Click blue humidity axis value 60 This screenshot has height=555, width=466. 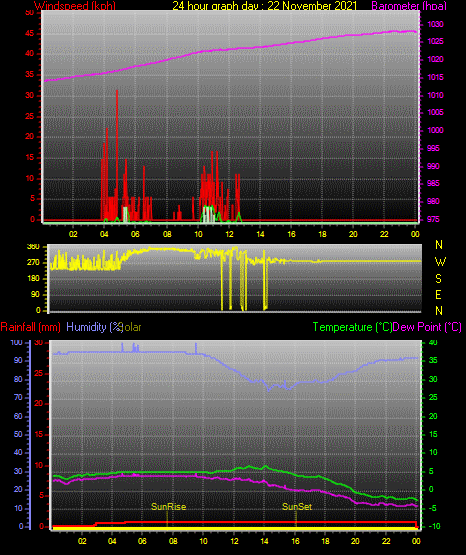pyautogui.click(x=18, y=416)
